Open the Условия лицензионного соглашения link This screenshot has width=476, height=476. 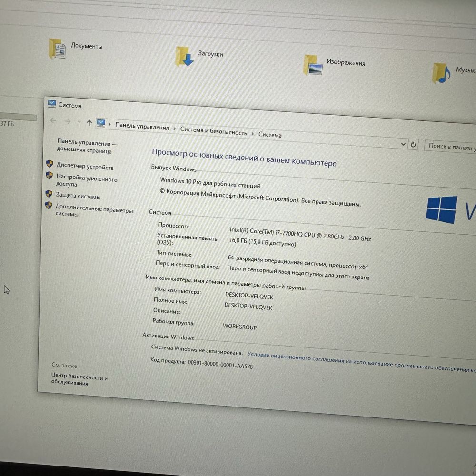coord(362,362)
